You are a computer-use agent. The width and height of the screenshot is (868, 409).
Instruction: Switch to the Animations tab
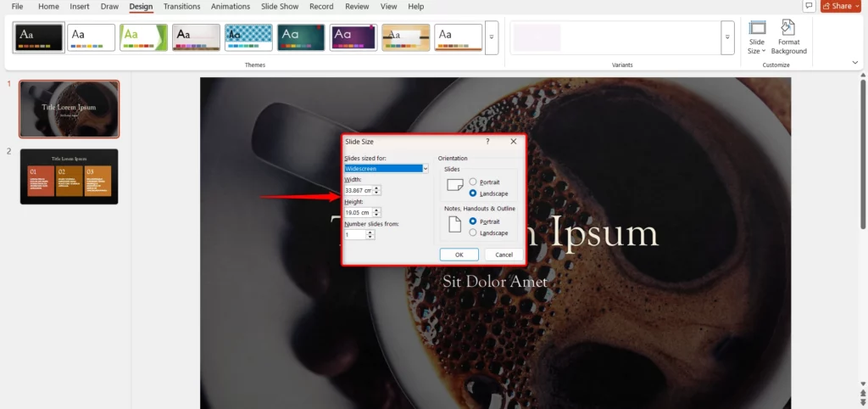coord(231,7)
